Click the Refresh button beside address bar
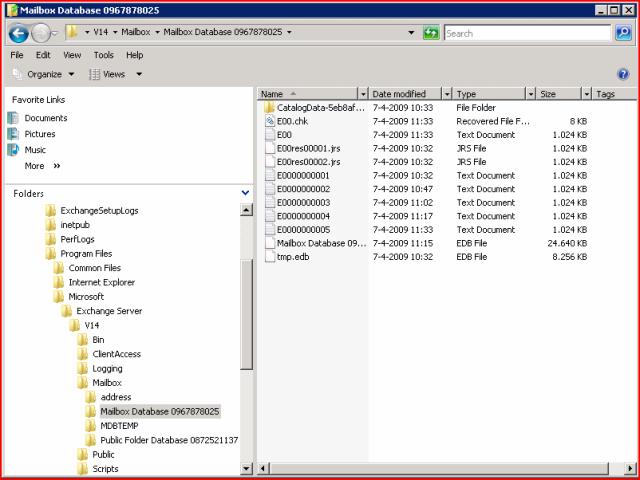The image size is (640, 480). pyautogui.click(x=431, y=33)
